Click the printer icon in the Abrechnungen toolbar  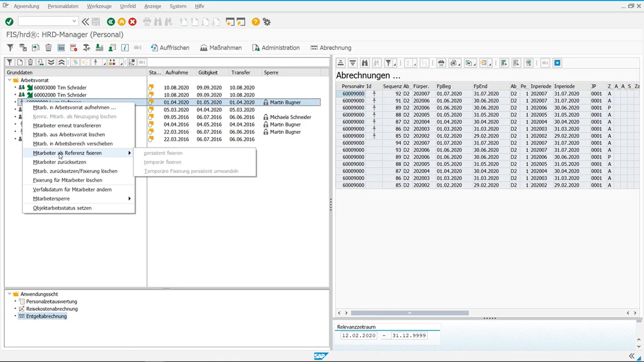coord(441,63)
